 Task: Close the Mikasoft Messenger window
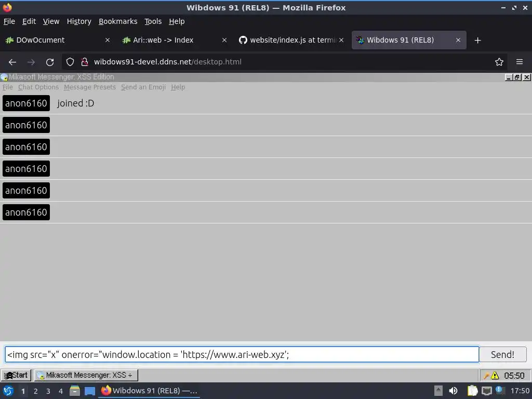[526, 77]
